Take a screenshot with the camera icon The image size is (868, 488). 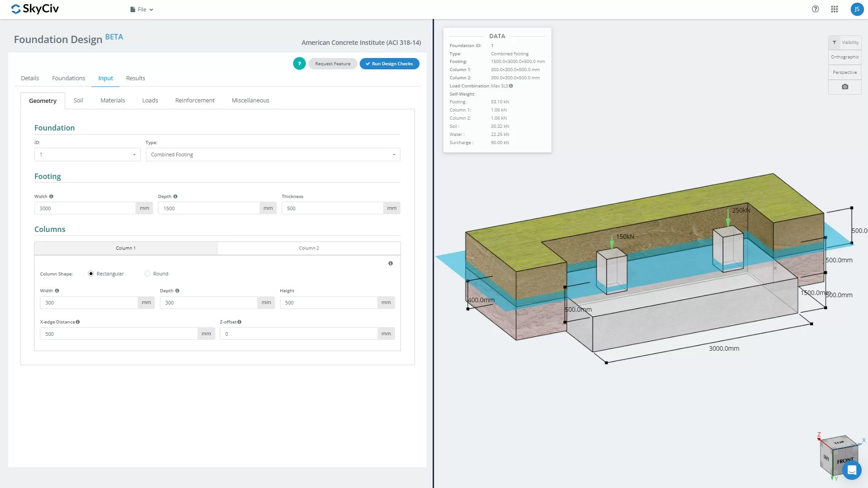(845, 87)
